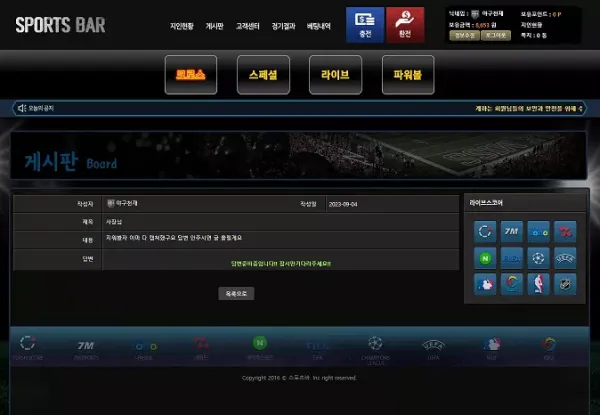
Task: Click the 7M icon in the live score panel
Action: click(512, 231)
